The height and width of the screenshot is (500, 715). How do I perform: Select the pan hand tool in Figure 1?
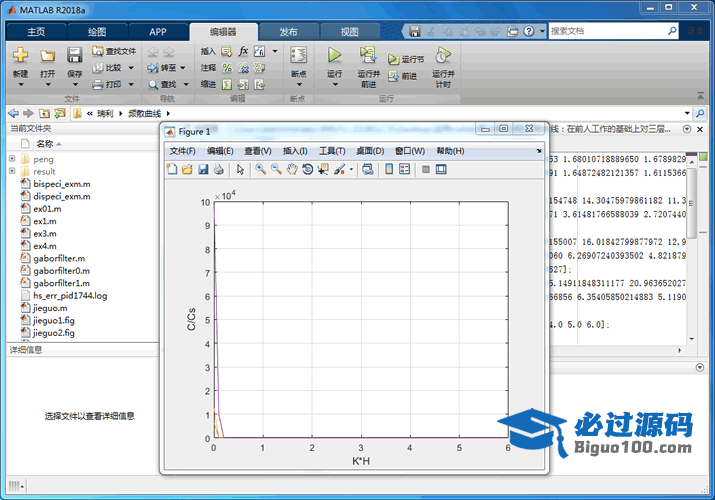tap(292, 169)
